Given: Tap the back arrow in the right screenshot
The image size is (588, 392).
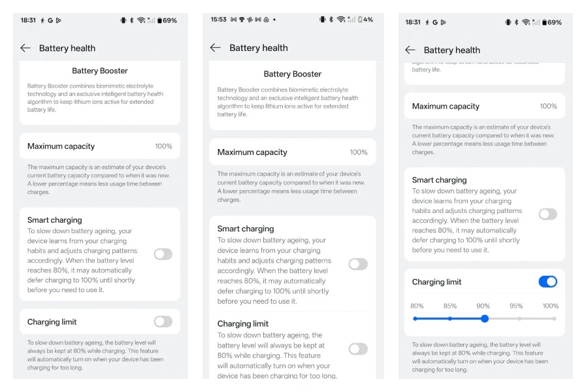Looking at the screenshot, I should coord(410,50).
